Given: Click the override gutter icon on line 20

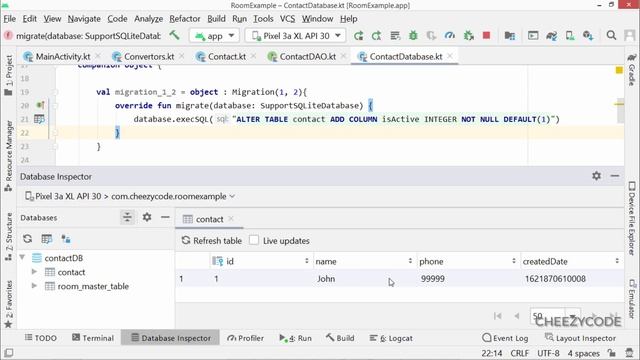Looking at the screenshot, I should (40, 105).
